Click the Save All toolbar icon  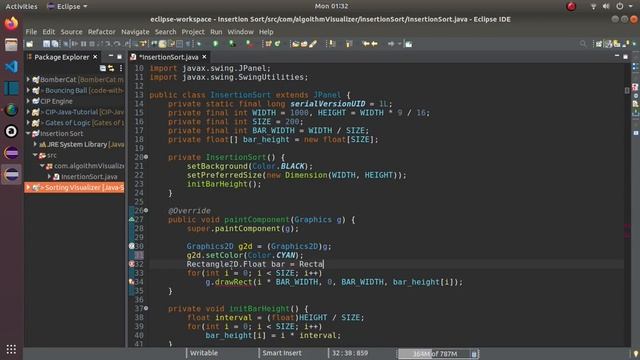click(x=55, y=44)
